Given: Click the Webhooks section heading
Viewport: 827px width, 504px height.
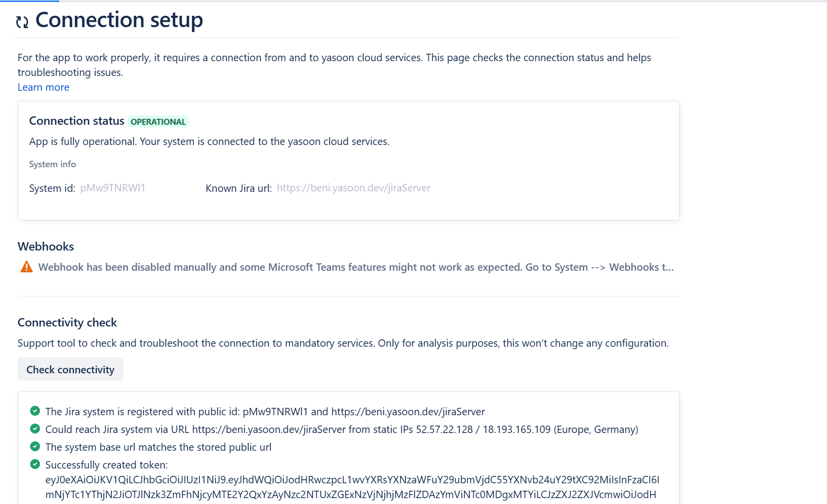Looking at the screenshot, I should (x=46, y=247).
